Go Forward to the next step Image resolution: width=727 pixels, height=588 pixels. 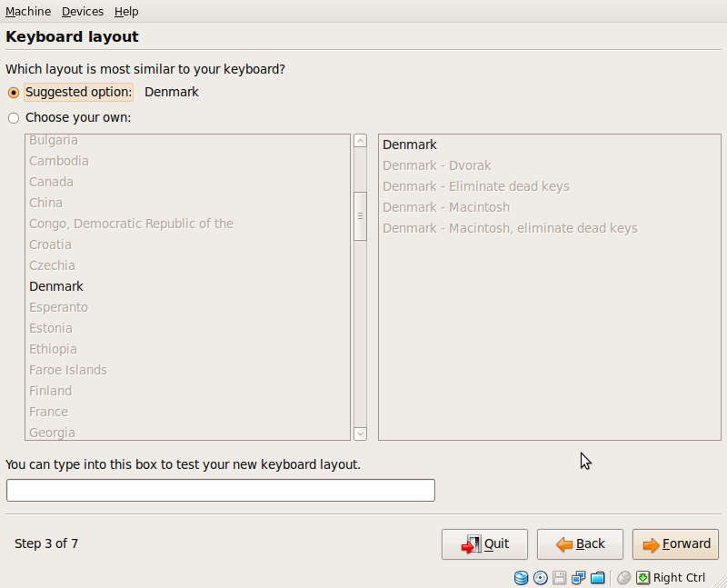[675, 544]
